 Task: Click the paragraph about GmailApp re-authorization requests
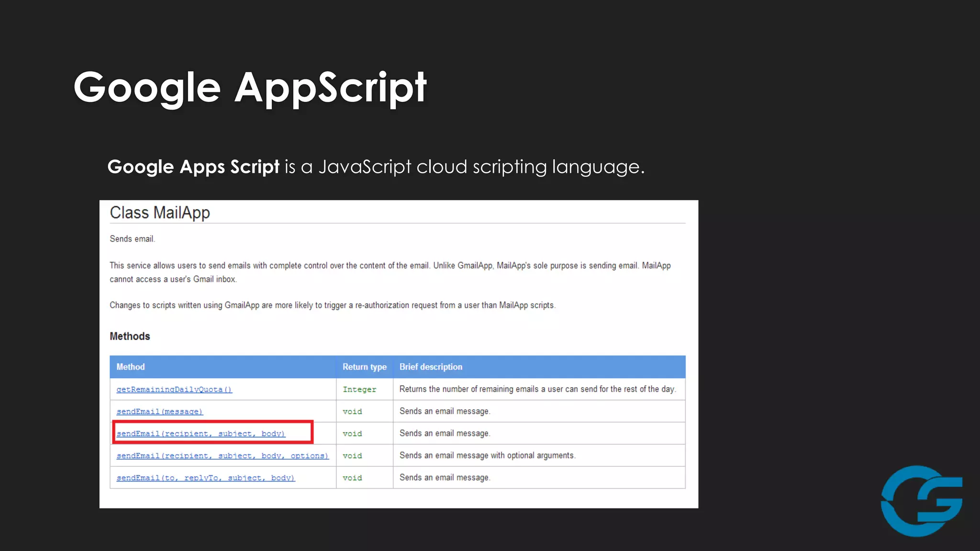tap(333, 305)
